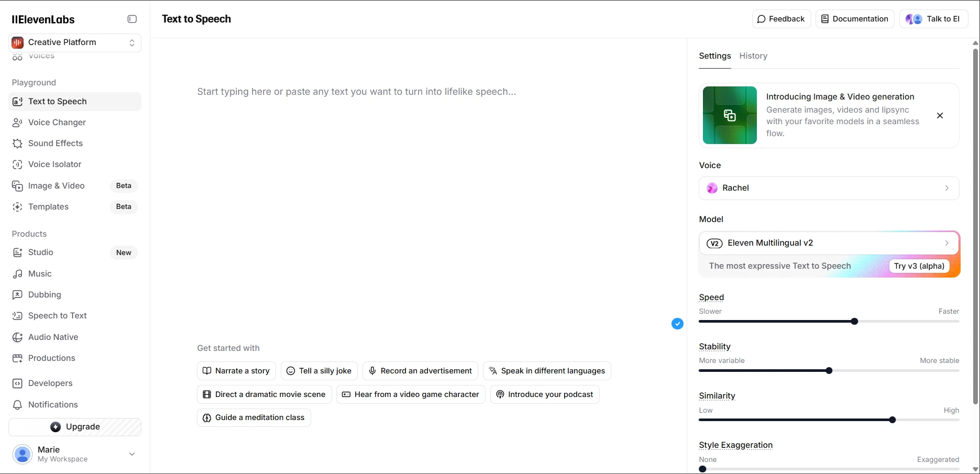Open Speech to Text product
This screenshot has width=980, height=474.
[x=75, y=316]
